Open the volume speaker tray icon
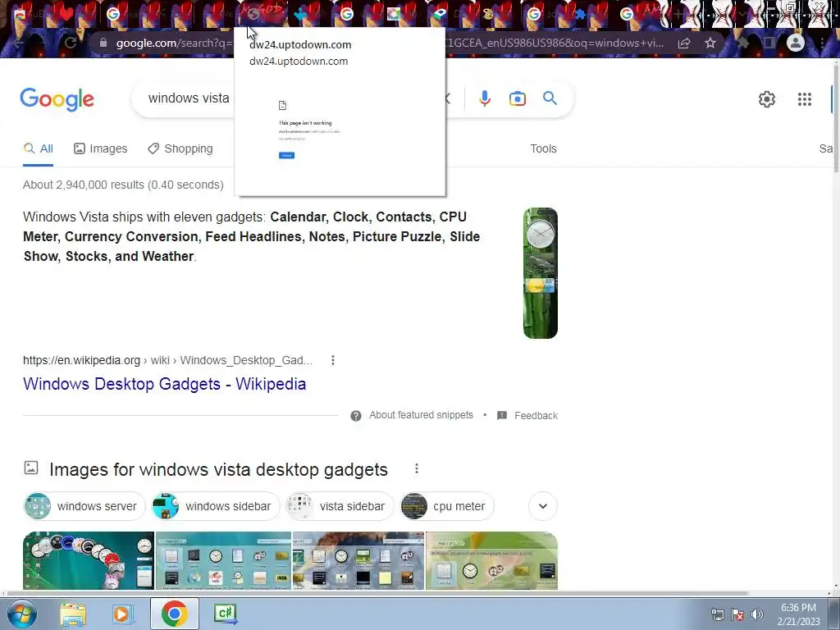This screenshot has height=630, width=840. (757, 615)
